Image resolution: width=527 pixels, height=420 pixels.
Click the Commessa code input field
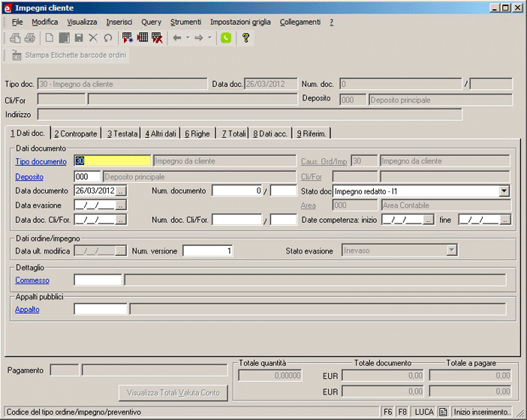tap(98, 280)
